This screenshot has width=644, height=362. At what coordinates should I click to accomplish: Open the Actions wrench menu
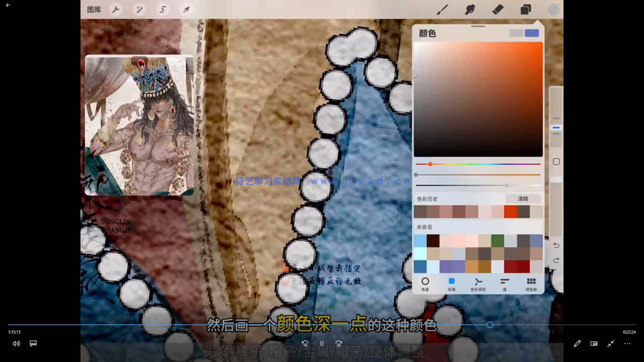click(116, 9)
